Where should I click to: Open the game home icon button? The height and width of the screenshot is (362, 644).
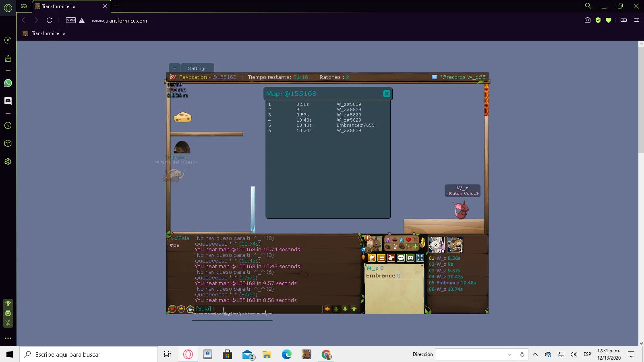372,258
